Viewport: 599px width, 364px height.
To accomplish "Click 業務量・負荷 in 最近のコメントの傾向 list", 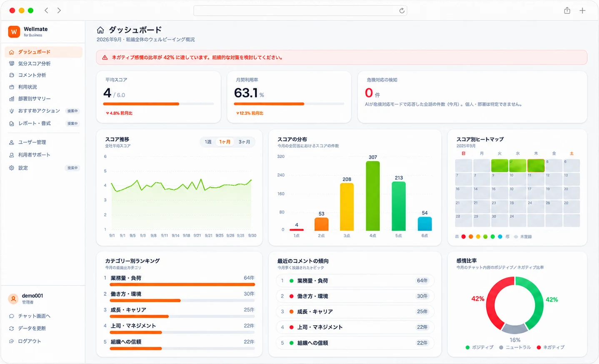I will click(355, 281).
